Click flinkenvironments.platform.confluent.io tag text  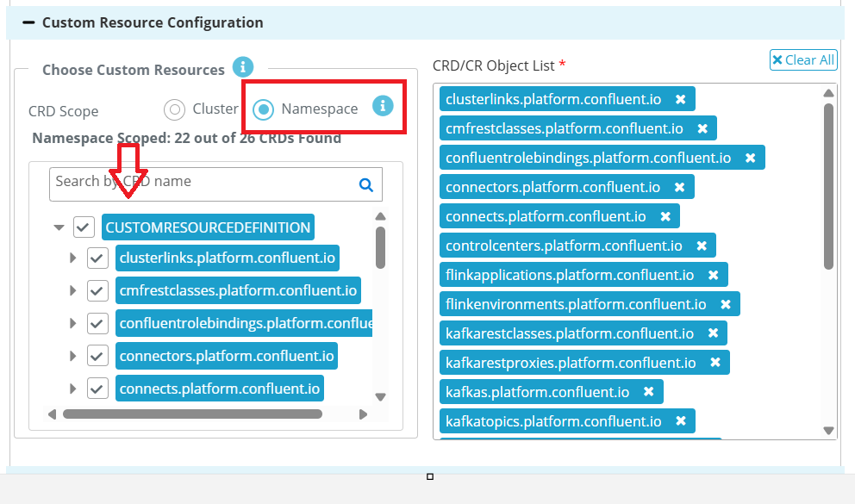click(576, 304)
